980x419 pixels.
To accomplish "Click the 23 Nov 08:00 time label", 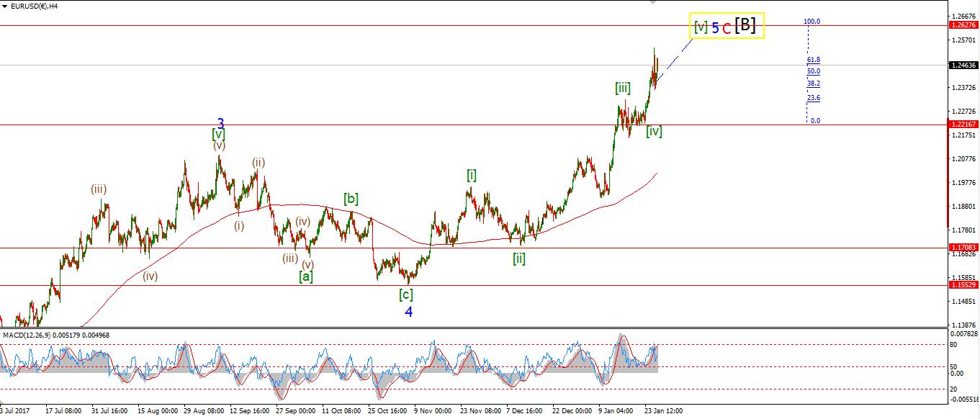I will tap(479, 410).
